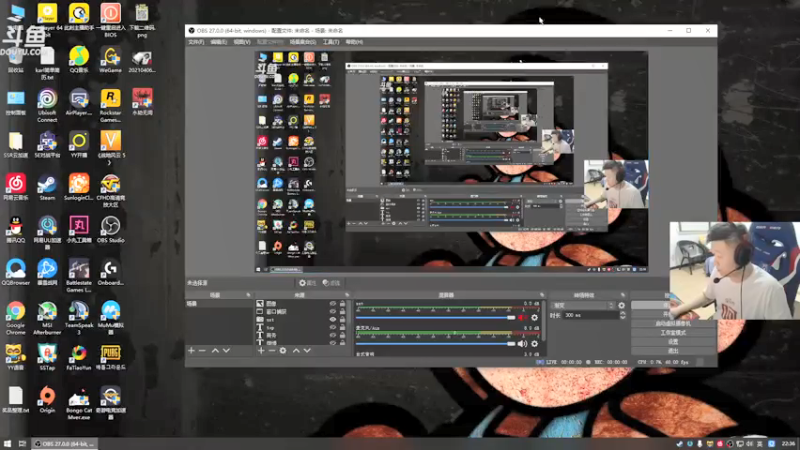
Task: Open the 文件(F) File menu
Action: click(196, 42)
